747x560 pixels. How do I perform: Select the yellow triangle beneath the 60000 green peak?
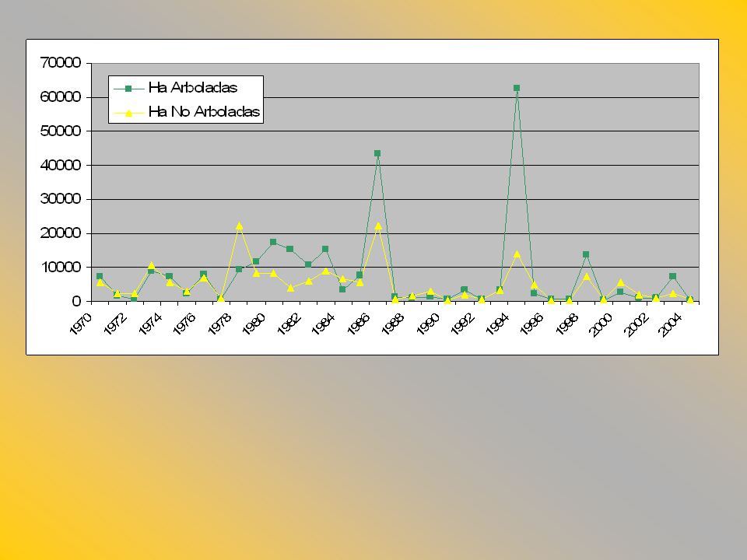[x=517, y=254]
